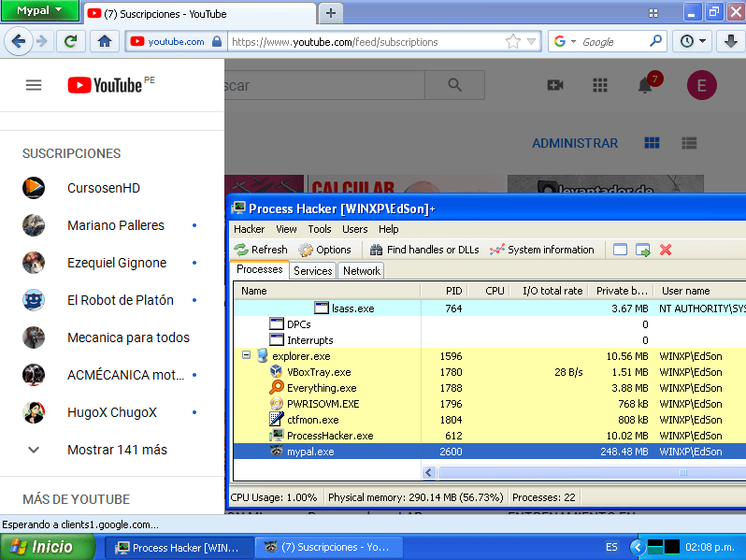Sort by the CPU column header
The image size is (746, 560).
tap(489, 291)
